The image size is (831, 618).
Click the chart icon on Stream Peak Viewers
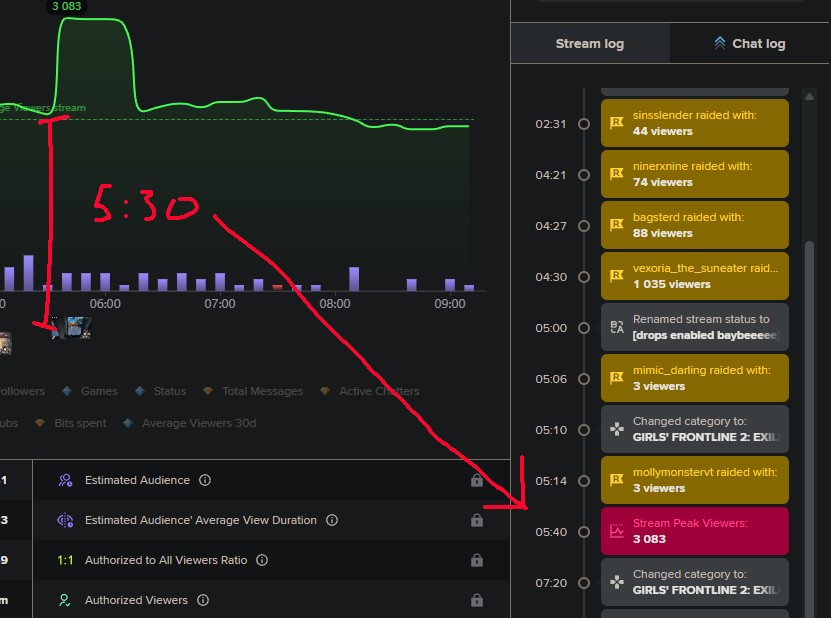[x=617, y=531]
